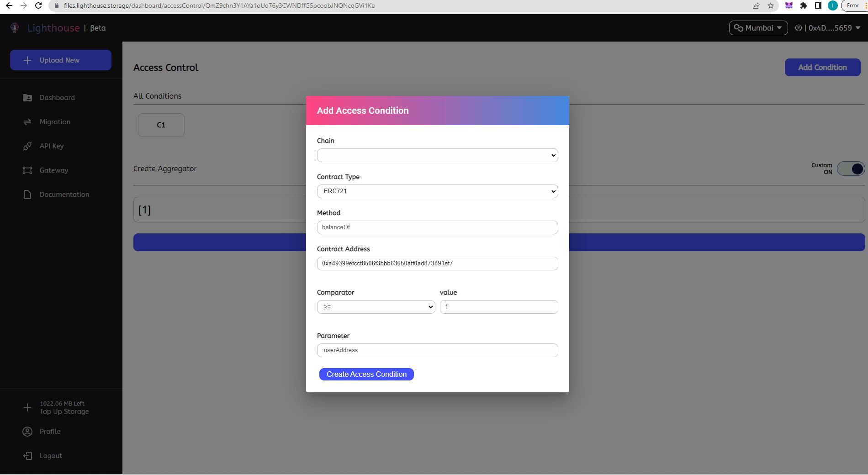Open the 0x4D...5659 account dropdown
Image resolution: width=868 pixels, height=475 pixels.
pos(828,28)
